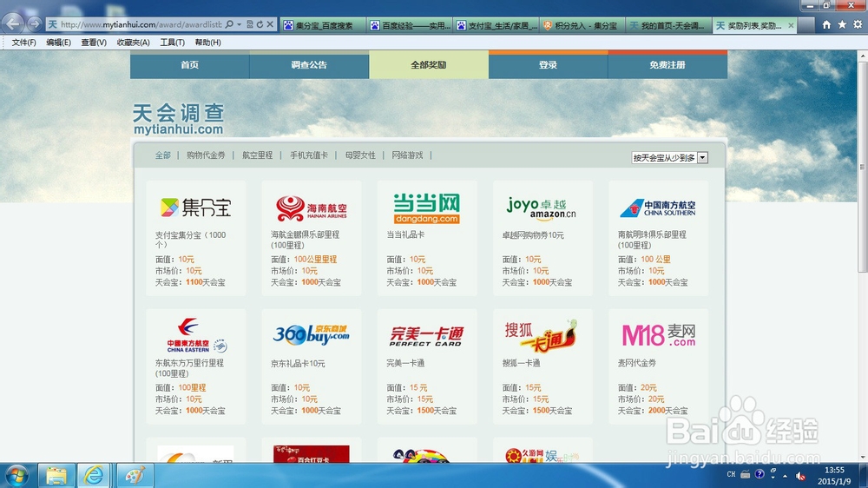Open the address bar dropdown arrow
The width and height of the screenshot is (868, 488).
coord(240,24)
